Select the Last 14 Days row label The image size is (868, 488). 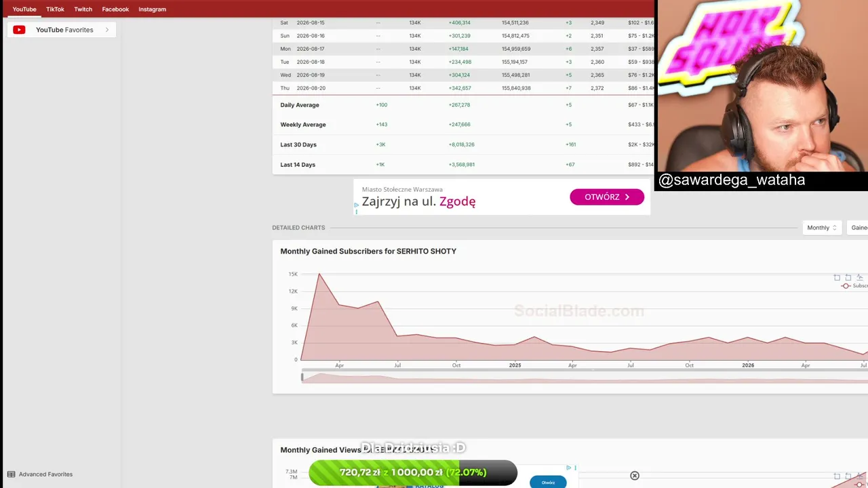coord(298,165)
